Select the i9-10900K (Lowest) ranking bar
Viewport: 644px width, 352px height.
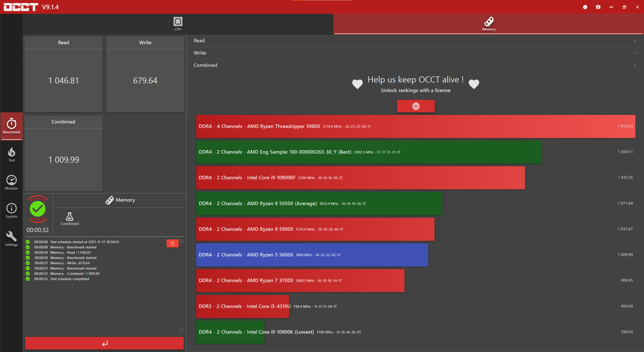[x=230, y=332]
